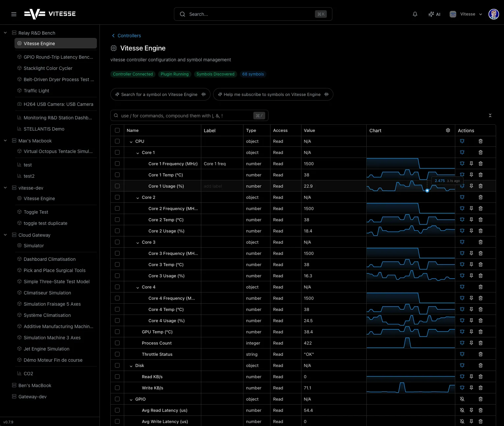
Task: Focus the global Search field
Action: (x=253, y=14)
